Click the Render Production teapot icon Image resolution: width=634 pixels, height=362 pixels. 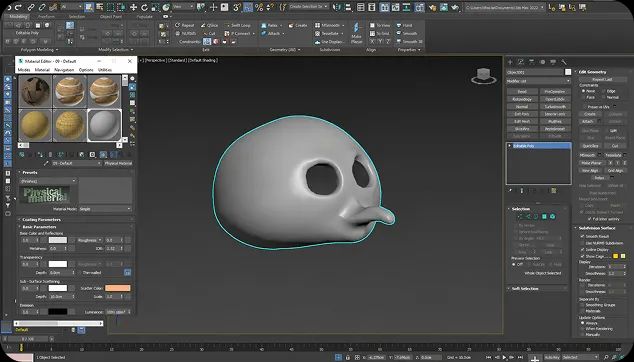[455, 7]
